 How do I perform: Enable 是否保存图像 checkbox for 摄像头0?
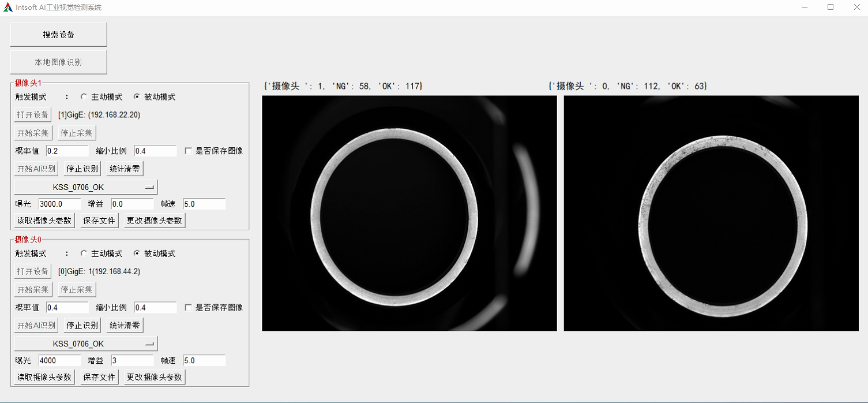pos(188,307)
